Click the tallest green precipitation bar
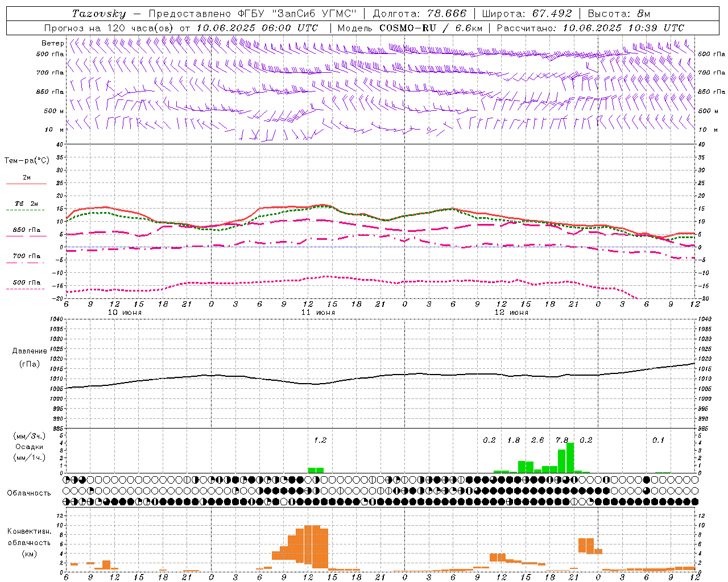 point(570,458)
